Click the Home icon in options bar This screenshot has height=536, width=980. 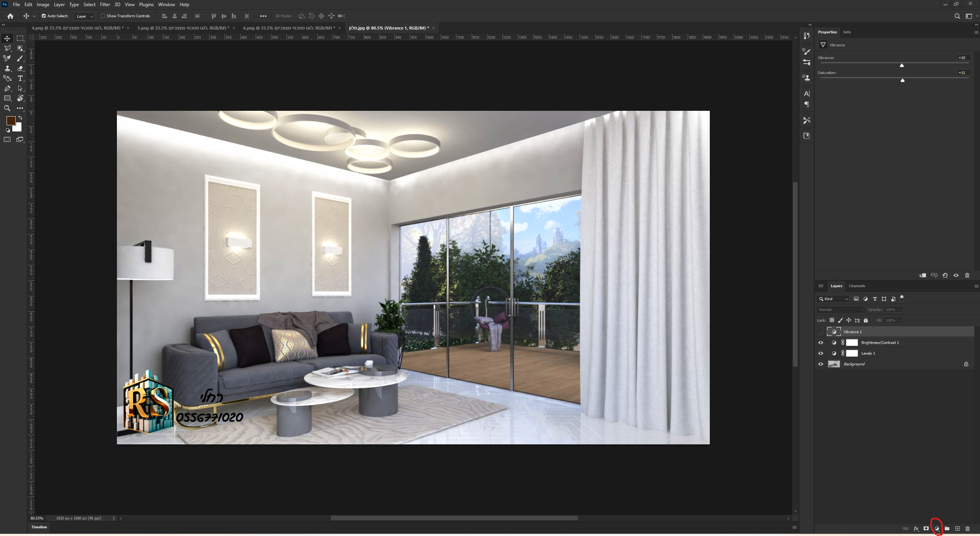click(10, 16)
